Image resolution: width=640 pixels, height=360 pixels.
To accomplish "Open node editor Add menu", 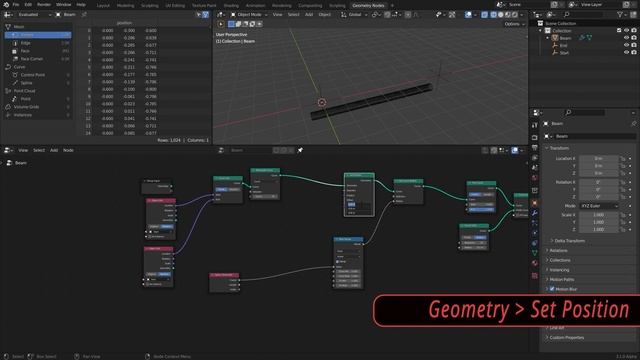I will pos(54,151).
